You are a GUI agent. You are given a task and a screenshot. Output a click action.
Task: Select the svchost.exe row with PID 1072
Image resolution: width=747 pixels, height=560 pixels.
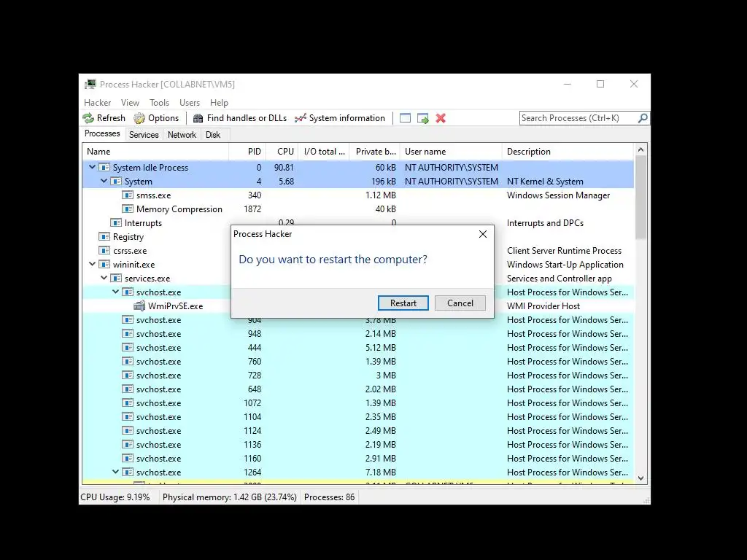point(357,402)
